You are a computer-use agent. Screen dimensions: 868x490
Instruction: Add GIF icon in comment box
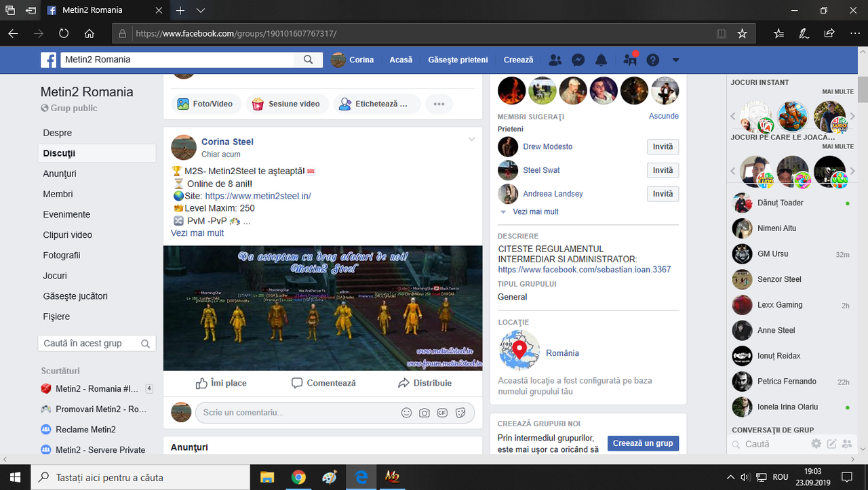click(x=442, y=413)
